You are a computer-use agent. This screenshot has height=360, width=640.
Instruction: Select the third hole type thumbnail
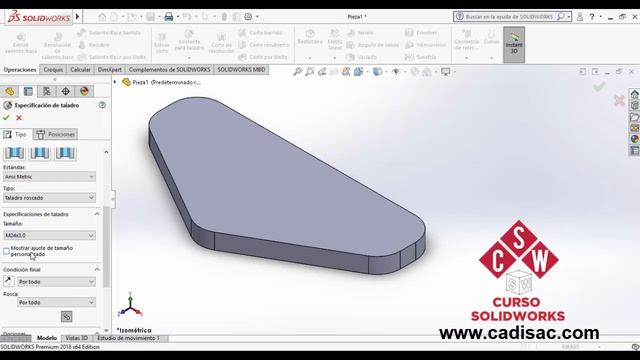pos(65,153)
